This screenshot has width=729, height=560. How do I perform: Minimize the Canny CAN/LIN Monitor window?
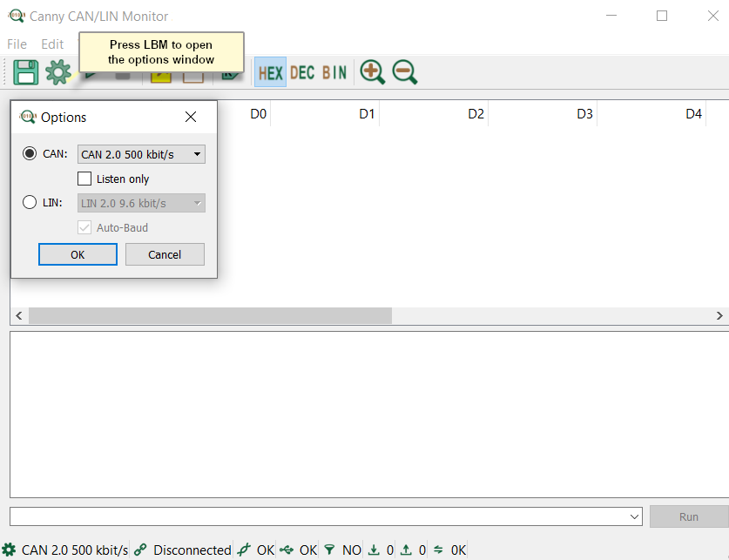pos(611,16)
